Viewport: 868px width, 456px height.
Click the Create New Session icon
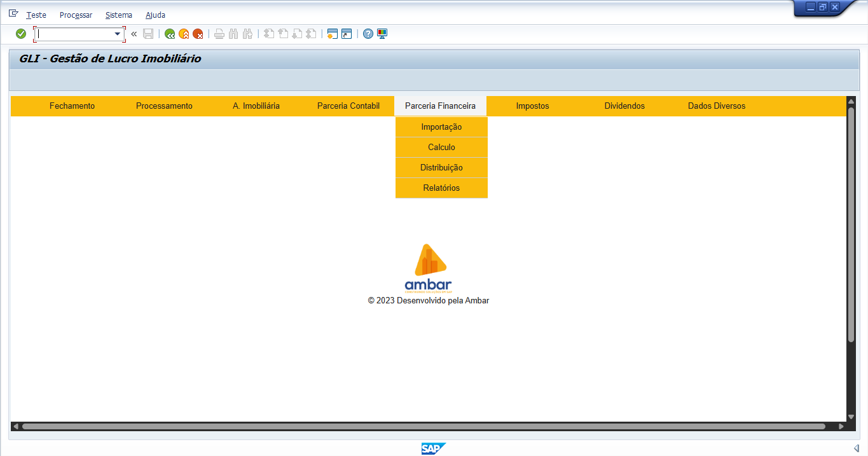[332, 34]
